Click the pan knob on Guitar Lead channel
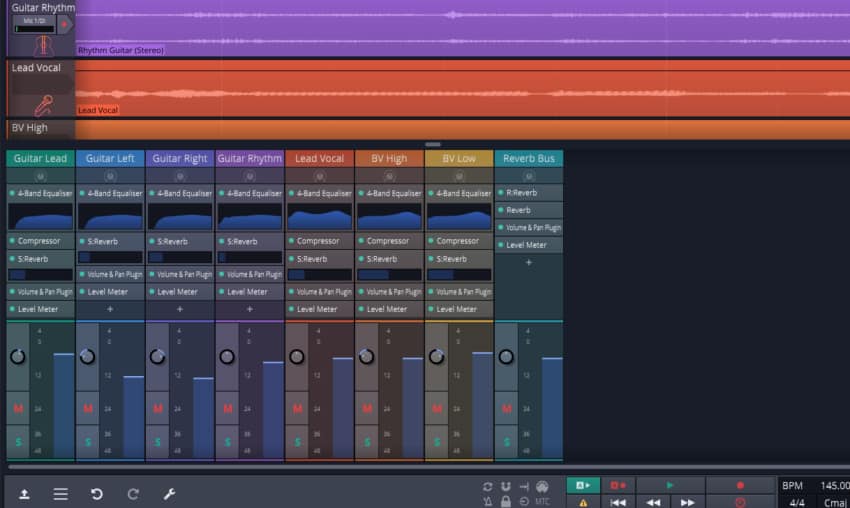850x508 pixels. (18, 357)
